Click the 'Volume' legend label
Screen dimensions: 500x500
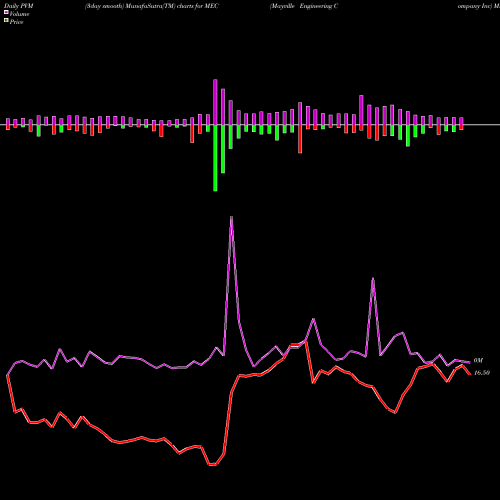(19, 14)
